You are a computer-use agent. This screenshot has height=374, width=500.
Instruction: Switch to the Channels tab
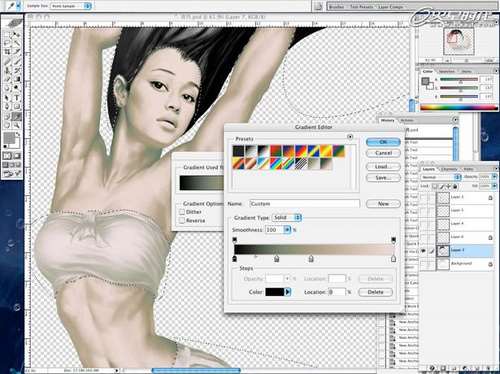449,169
